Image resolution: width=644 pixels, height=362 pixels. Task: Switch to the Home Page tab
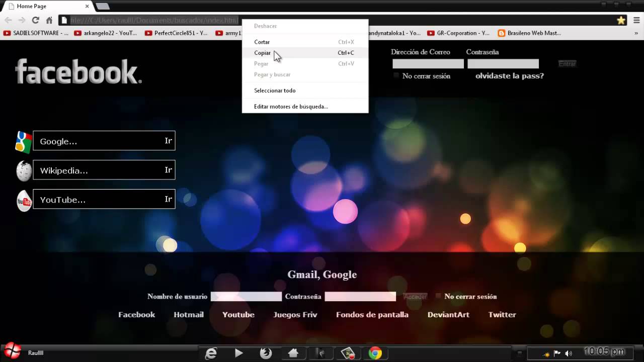(46, 6)
